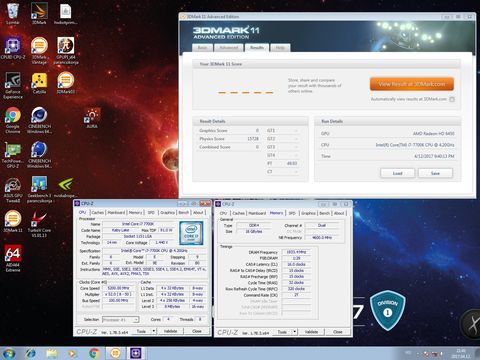Open the green NVIDIA logo desktop shortcut

coord(66,187)
